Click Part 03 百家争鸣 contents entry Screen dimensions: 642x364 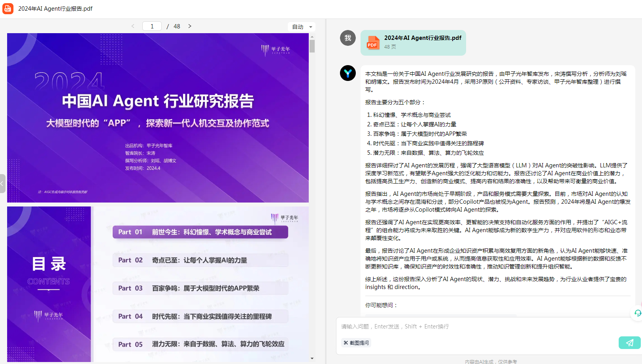click(200, 288)
